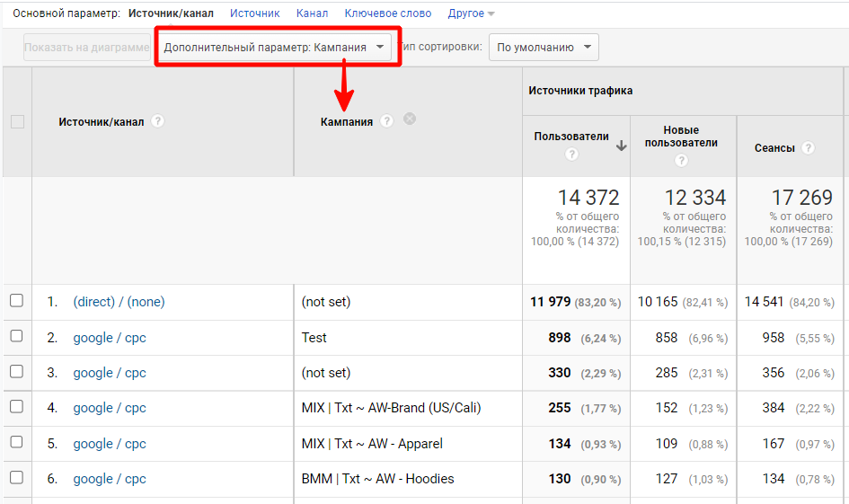
Task: Open the (direct) / (none) source link
Action: click(x=119, y=302)
